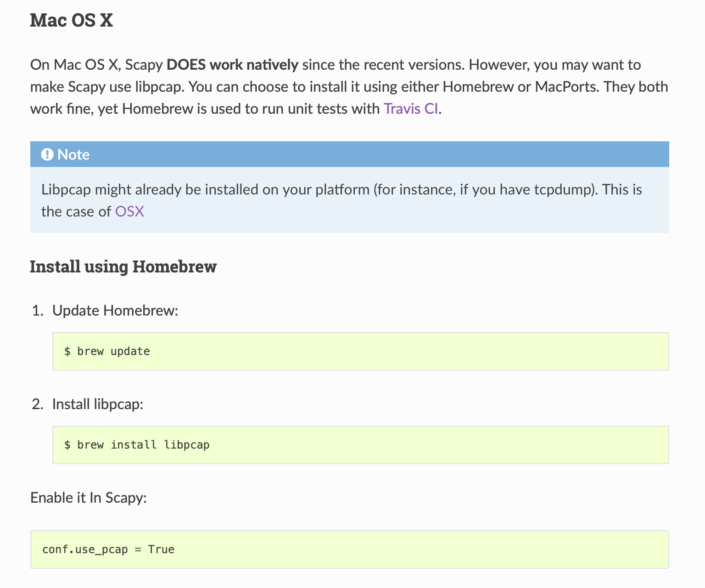
Task: Open the Travis CI link
Action: 411,109
